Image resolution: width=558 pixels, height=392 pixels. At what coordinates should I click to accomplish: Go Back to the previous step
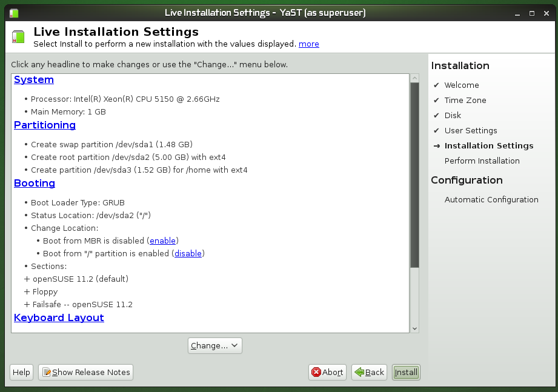[x=370, y=373]
